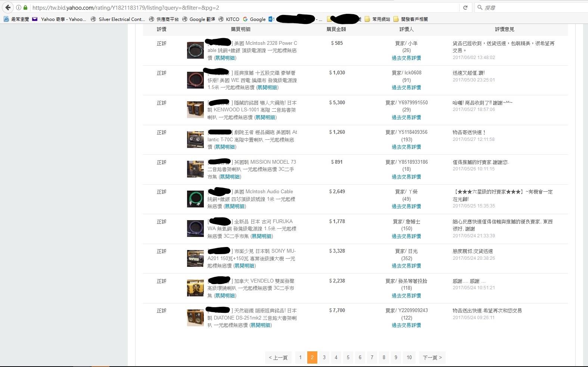Go back with the browser back arrow
Viewport: 588px width, 367px height.
[8, 7]
